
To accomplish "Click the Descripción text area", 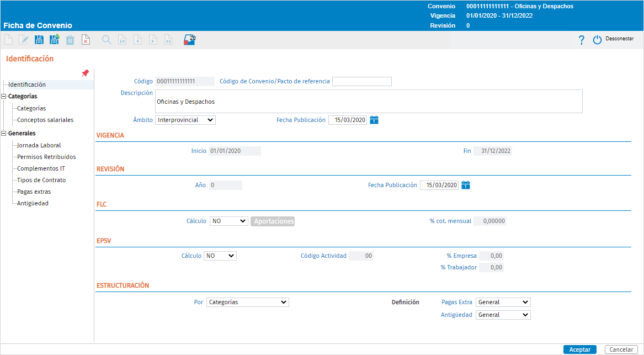I will coord(369,101).
